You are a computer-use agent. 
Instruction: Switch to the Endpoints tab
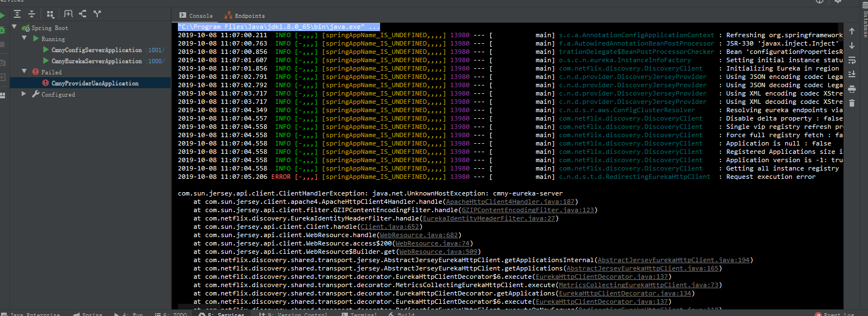(x=245, y=16)
